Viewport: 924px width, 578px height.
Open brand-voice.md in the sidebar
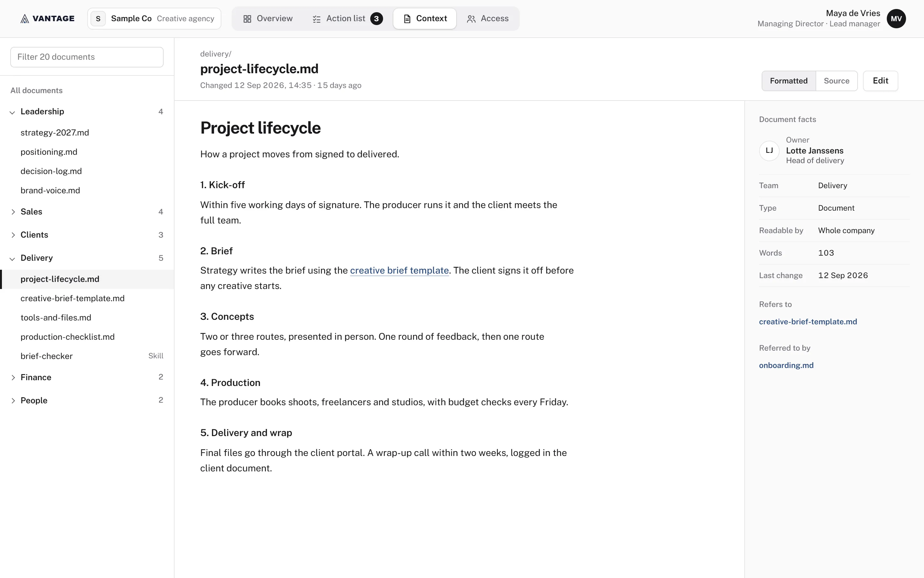tap(87, 190)
